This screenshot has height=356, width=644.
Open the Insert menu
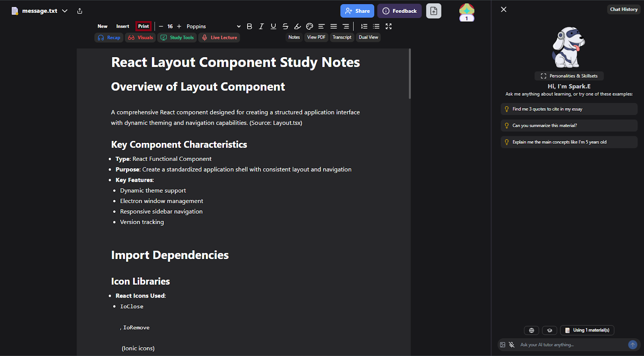123,27
